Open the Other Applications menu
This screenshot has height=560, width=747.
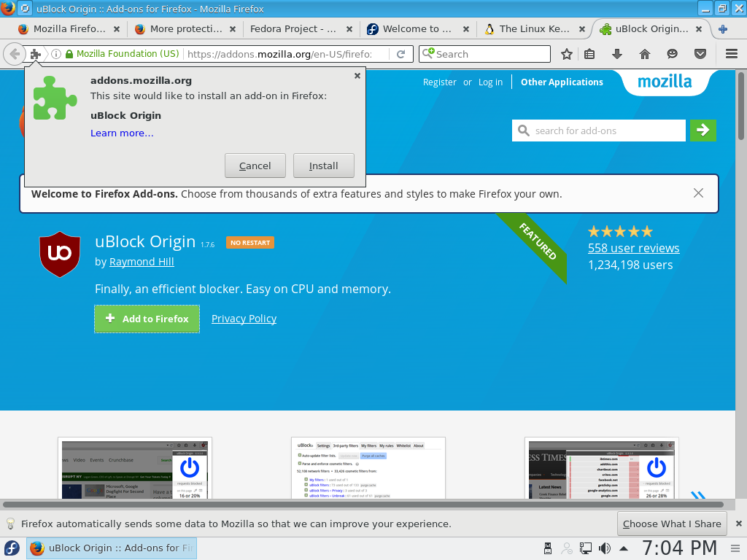click(562, 82)
